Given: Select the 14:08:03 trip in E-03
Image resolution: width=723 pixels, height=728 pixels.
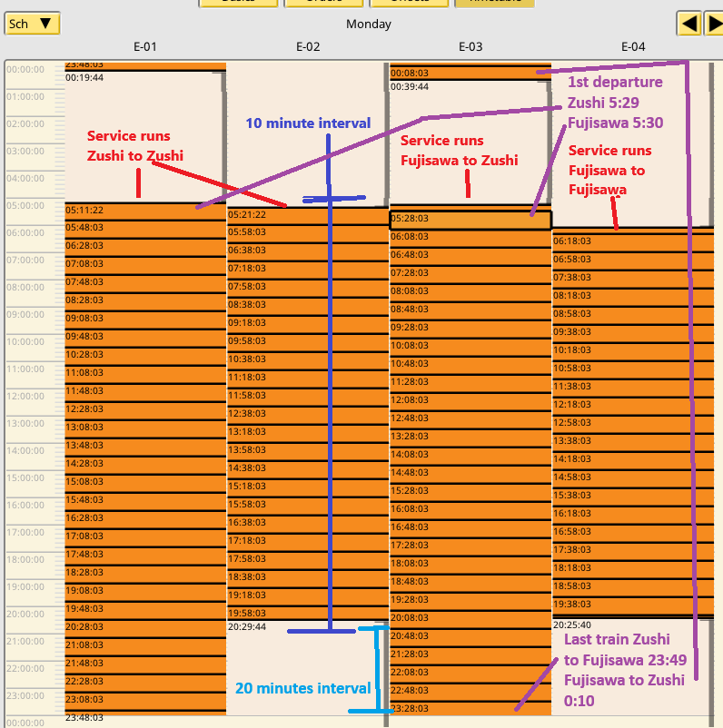Looking at the screenshot, I should [470, 456].
